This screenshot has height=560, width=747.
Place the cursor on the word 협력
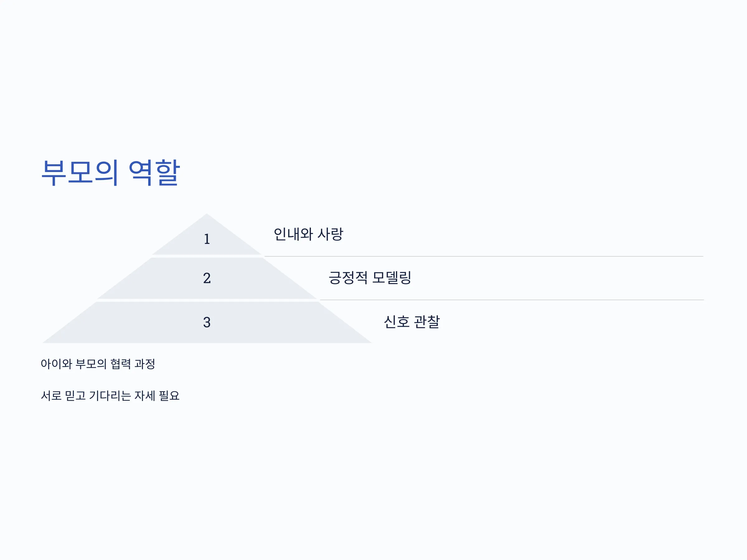click(x=120, y=364)
